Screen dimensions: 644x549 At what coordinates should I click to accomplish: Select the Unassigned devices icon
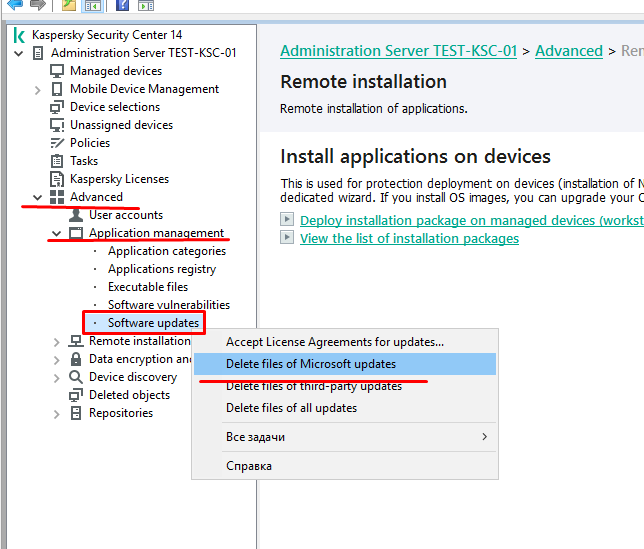57,125
